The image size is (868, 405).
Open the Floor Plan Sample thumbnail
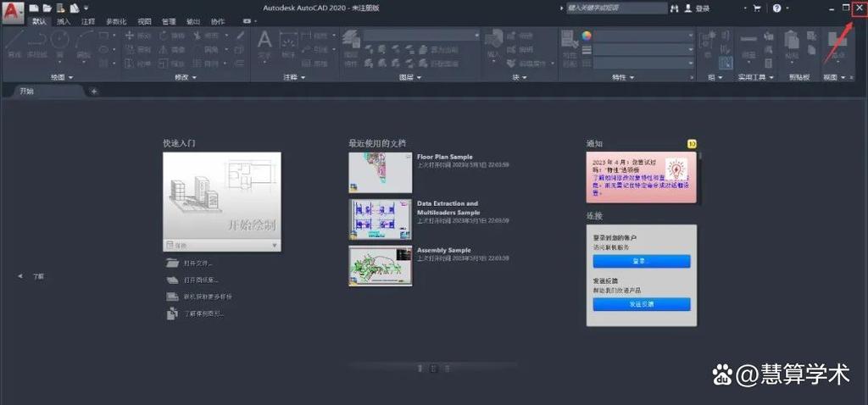tap(380, 173)
